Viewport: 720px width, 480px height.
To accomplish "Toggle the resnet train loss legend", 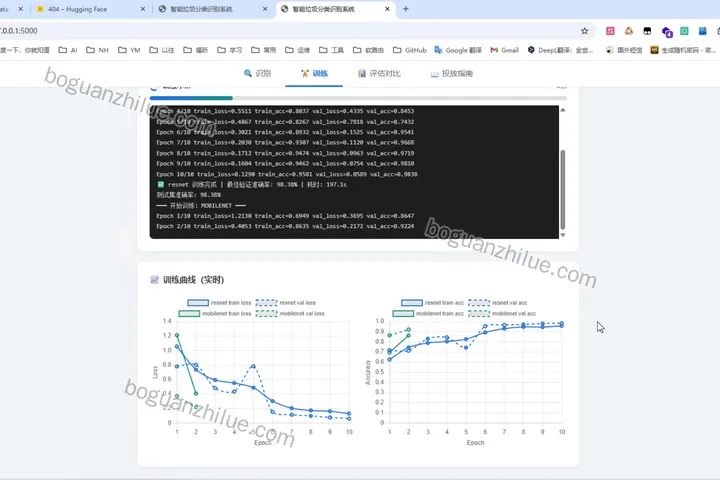I will point(219,303).
